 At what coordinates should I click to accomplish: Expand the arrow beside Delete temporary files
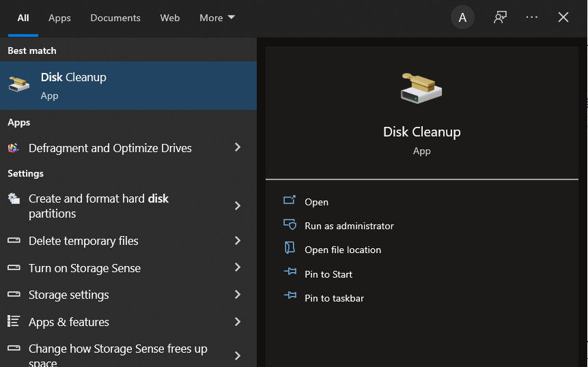click(x=238, y=240)
